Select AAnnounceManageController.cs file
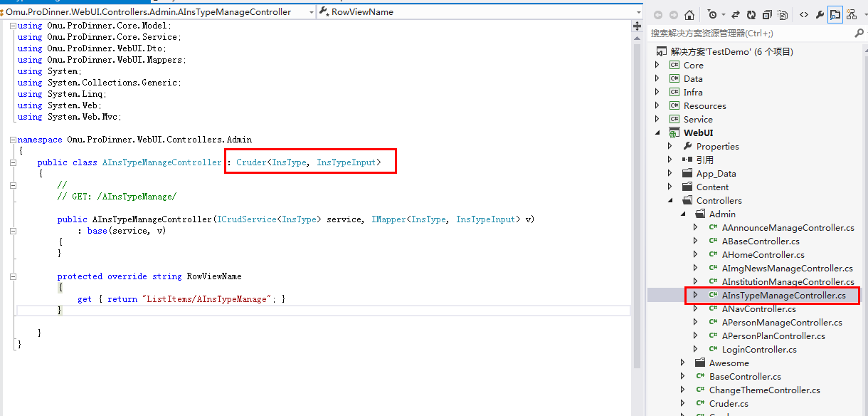The height and width of the screenshot is (416, 868). coord(788,227)
